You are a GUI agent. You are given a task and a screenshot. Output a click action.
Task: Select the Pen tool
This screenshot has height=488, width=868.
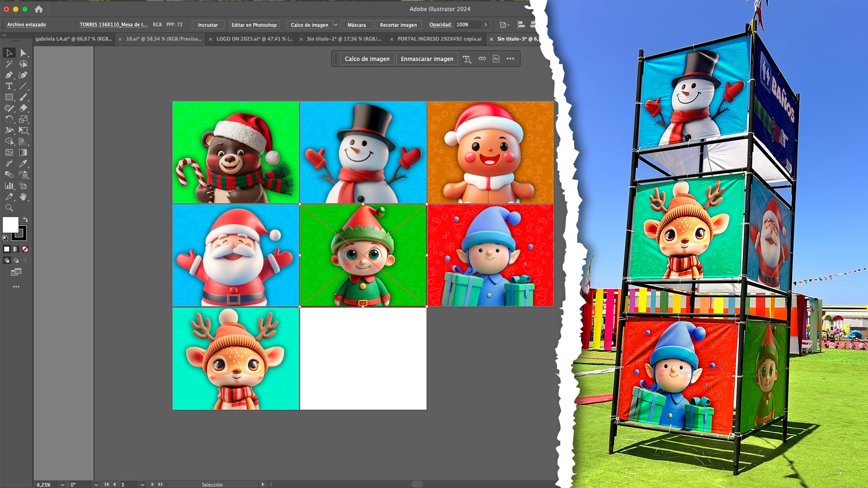(x=9, y=75)
